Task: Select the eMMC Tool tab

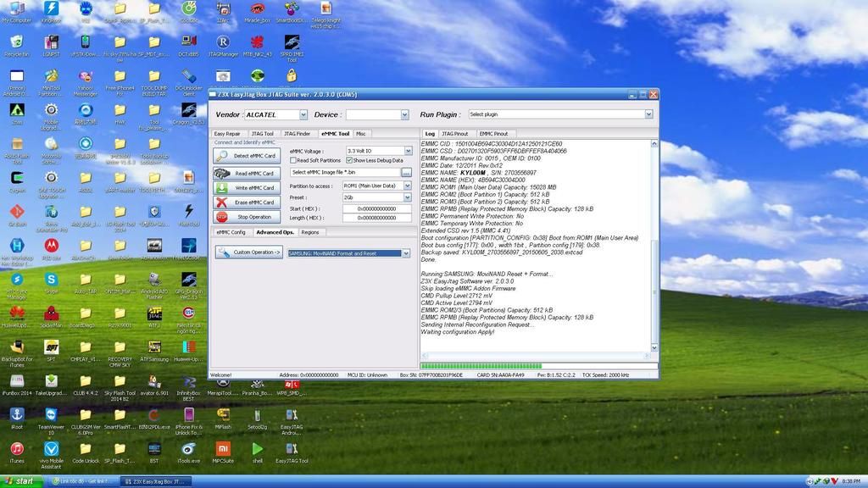Action: coord(336,134)
